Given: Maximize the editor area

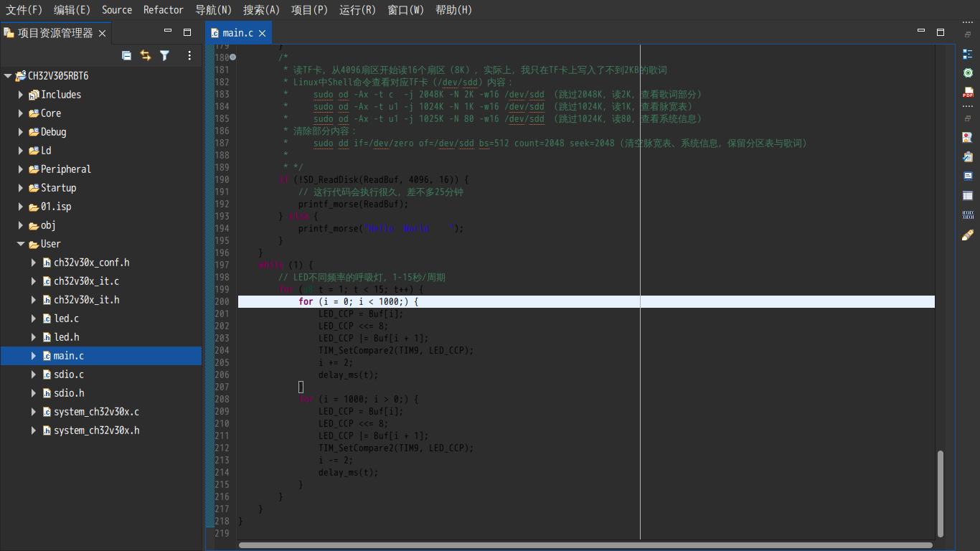Looking at the screenshot, I should 941,32.
